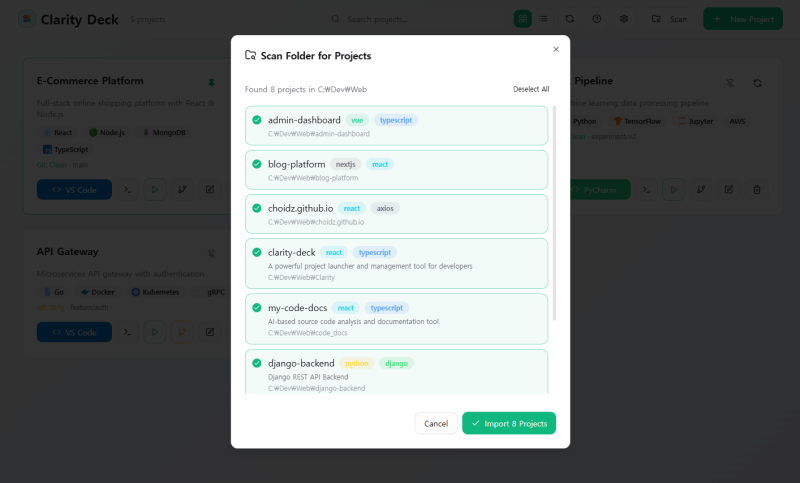Viewport: 800px width, 483px height.
Task: Click the refresh icon in header
Action: [x=570, y=19]
